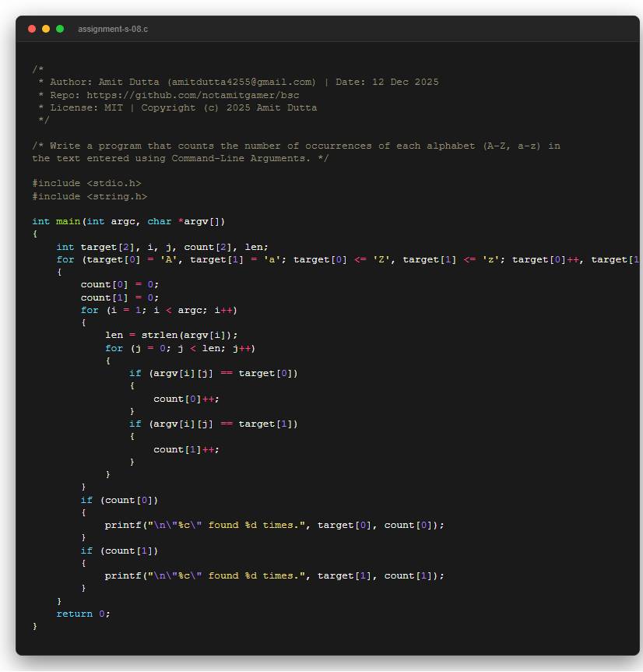
Task: Click the 'len = strlen(argv[i]);' line
Action: coord(171,335)
